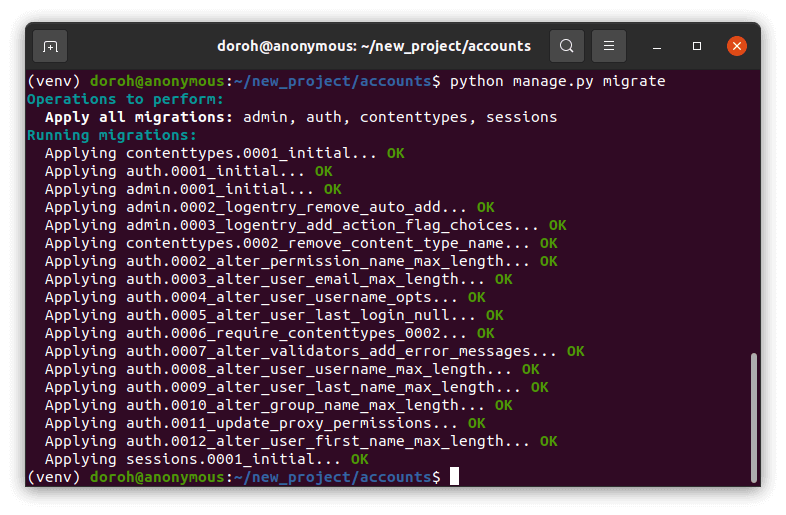Click the 'python manage.py migrate' command text
This screenshot has height=515, width=786.
pyautogui.click(x=557, y=81)
